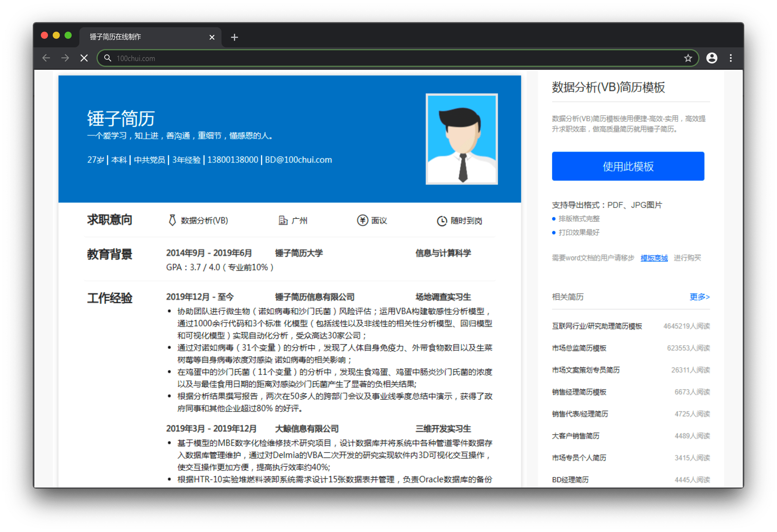
Task: Click 更多> next to 相关简历
Action: pos(699,297)
